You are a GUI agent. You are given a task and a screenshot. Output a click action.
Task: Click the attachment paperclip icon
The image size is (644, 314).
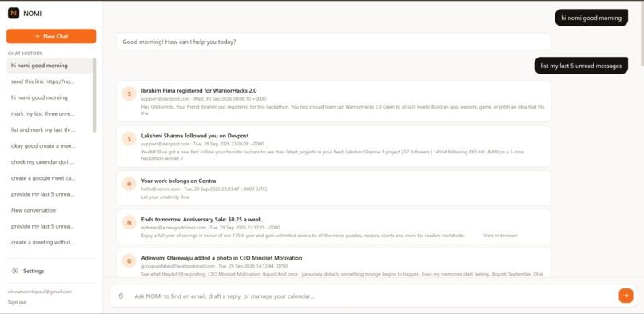[121, 296]
